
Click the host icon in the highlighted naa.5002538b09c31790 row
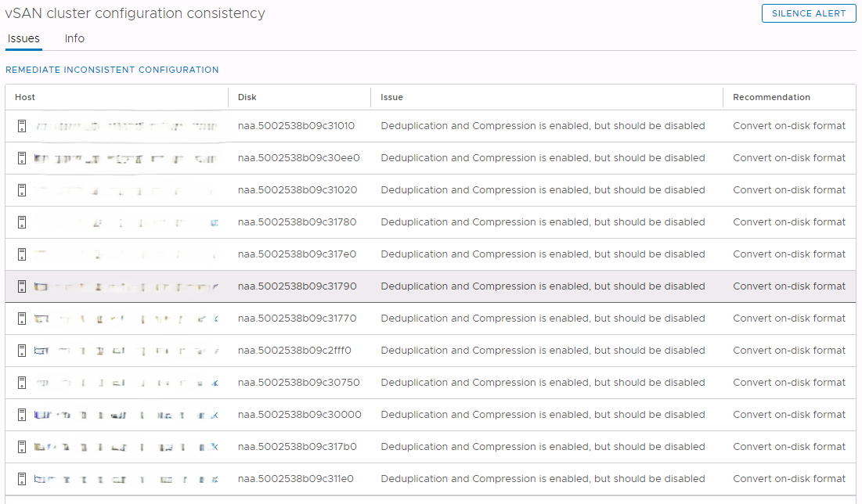pos(21,286)
